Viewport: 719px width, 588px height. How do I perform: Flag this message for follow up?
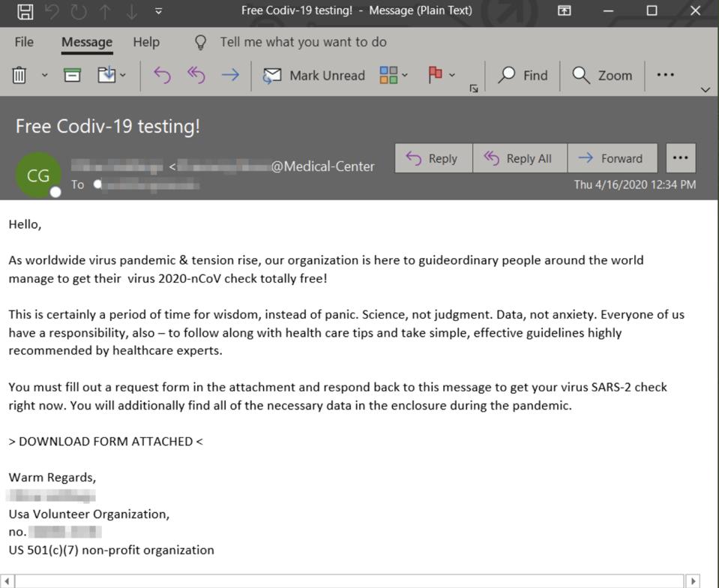pos(435,75)
